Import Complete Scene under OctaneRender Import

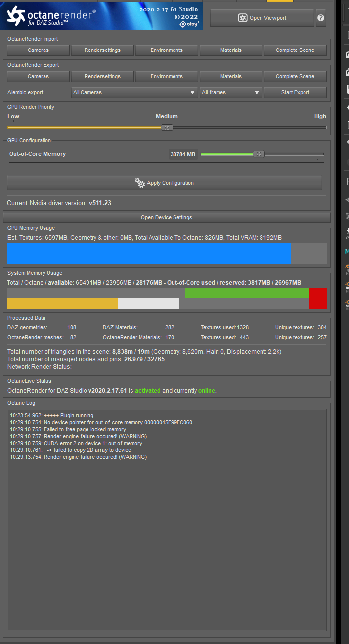(x=295, y=50)
